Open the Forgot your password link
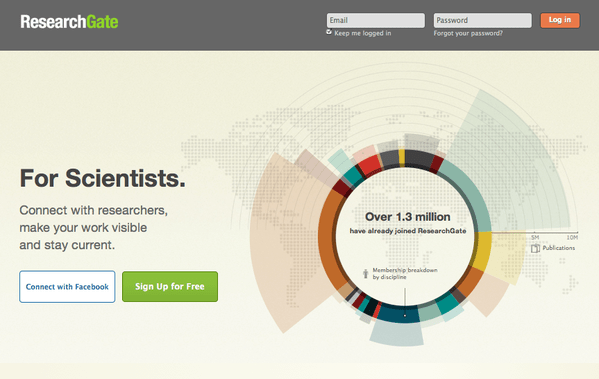The image size is (599, 379). click(x=468, y=33)
